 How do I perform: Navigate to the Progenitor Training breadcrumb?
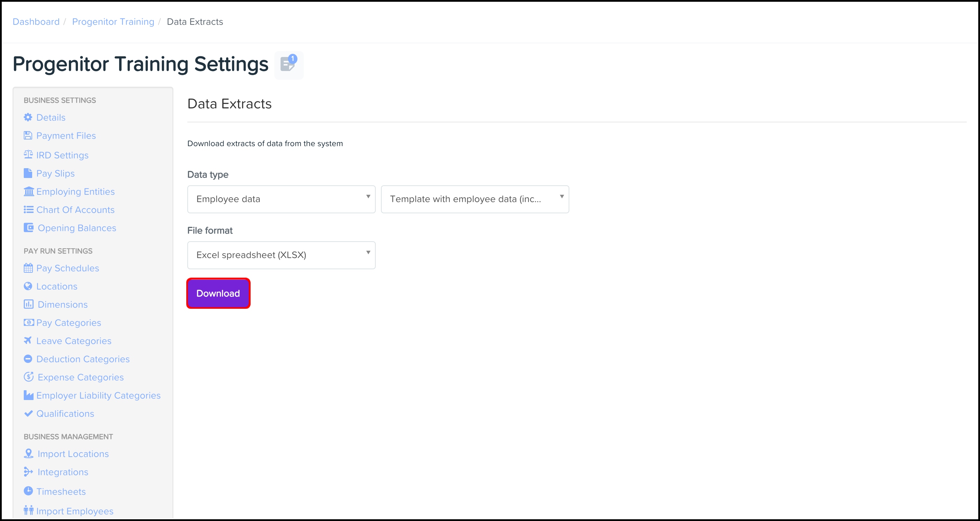[x=113, y=22]
